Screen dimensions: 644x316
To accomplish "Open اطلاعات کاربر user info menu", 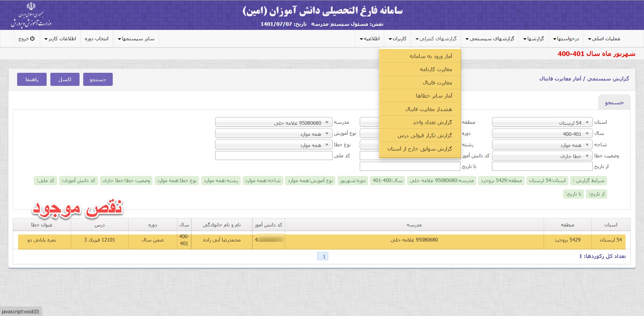I will pyautogui.click(x=60, y=39).
